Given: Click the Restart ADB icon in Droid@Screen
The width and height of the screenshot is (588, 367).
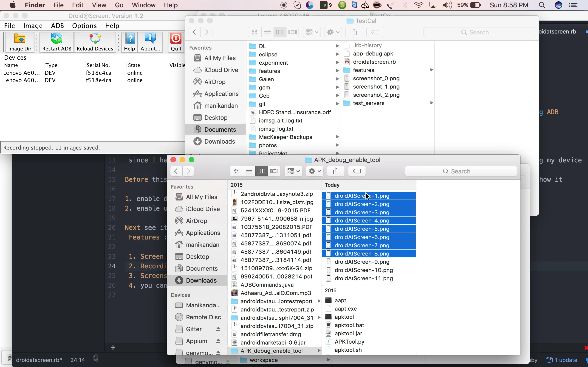Looking at the screenshot, I should click(56, 42).
